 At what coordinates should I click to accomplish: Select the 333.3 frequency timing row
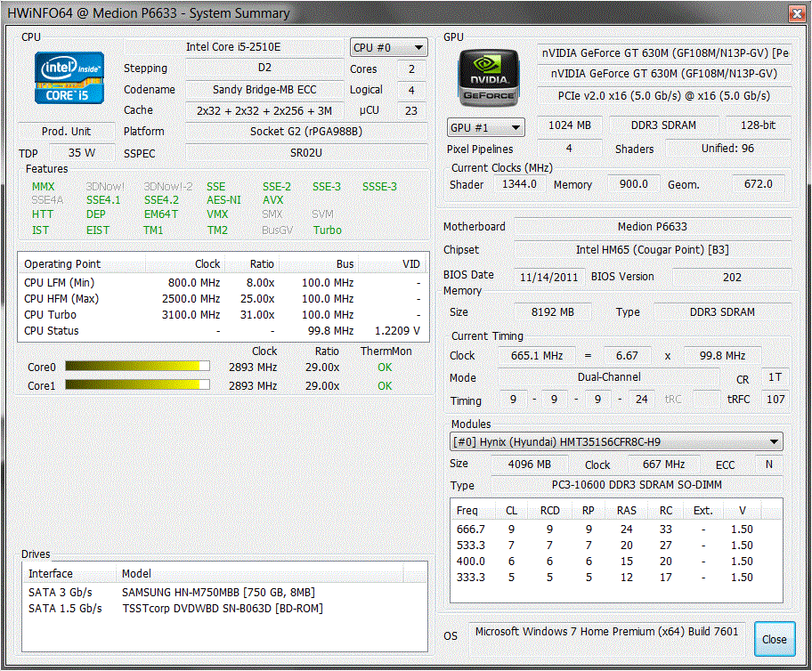(616, 578)
